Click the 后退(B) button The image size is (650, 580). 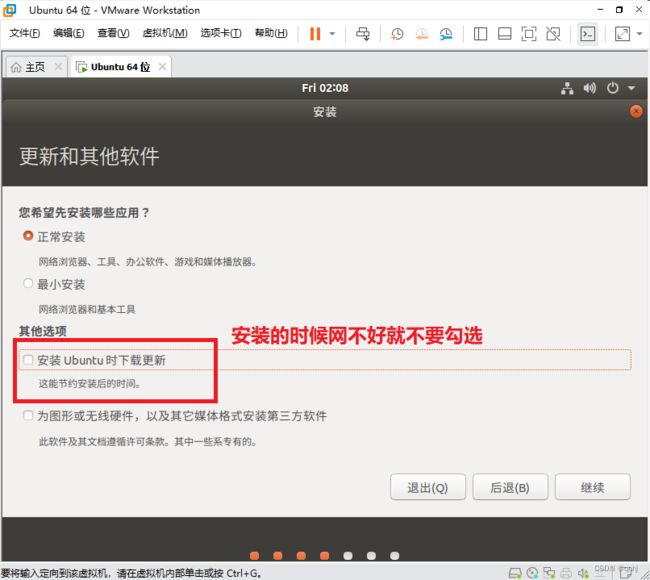pyautogui.click(x=510, y=487)
